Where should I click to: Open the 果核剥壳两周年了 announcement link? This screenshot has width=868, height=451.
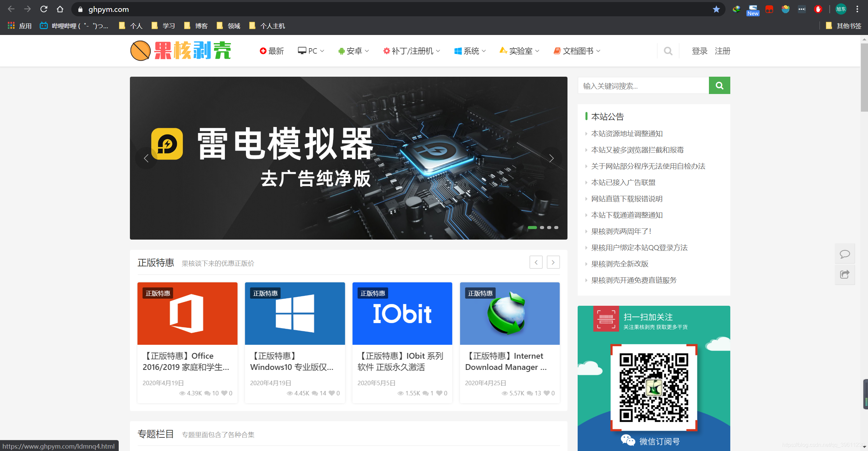tap(620, 231)
